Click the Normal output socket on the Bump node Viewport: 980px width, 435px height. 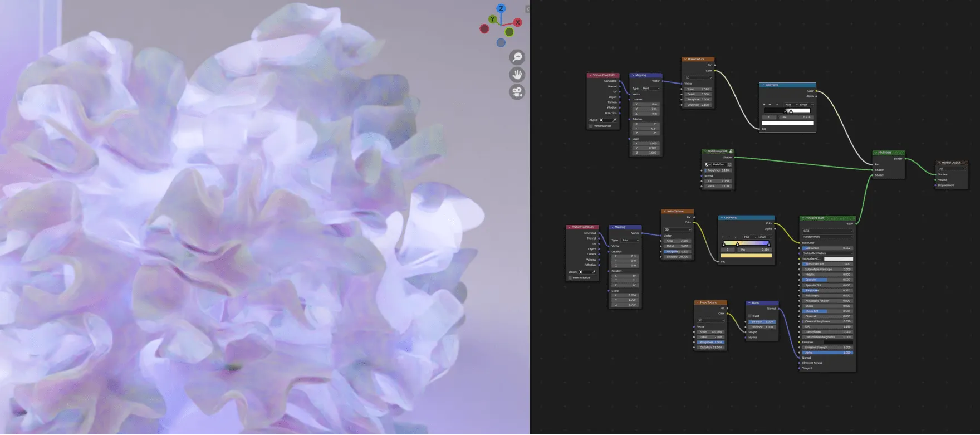point(779,309)
